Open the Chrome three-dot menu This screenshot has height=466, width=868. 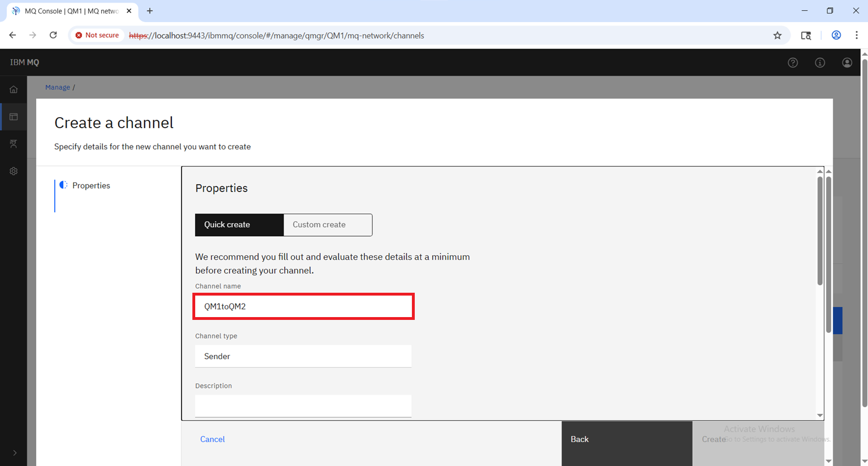(857, 35)
